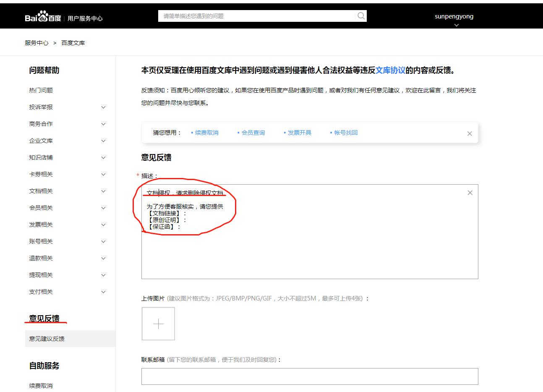Open the sunpengyong account menu chevron

[456, 25]
